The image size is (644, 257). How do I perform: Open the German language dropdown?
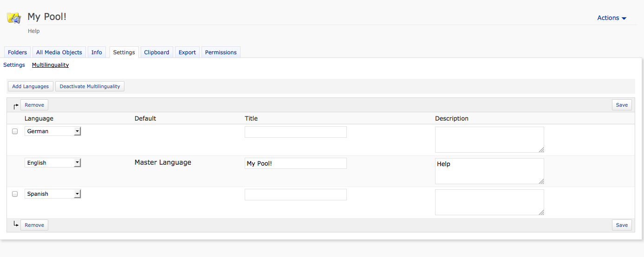click(x=52, y=131)
